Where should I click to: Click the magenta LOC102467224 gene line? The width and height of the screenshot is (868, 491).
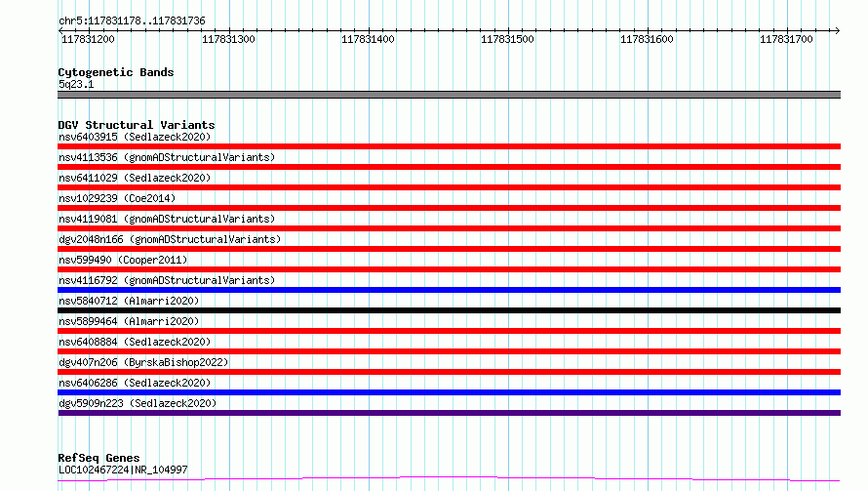[x=449, y=478]
